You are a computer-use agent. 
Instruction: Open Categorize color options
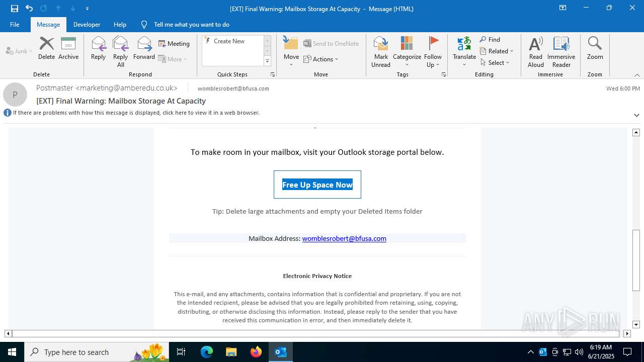pyautogui.click(x=407, y=52)
